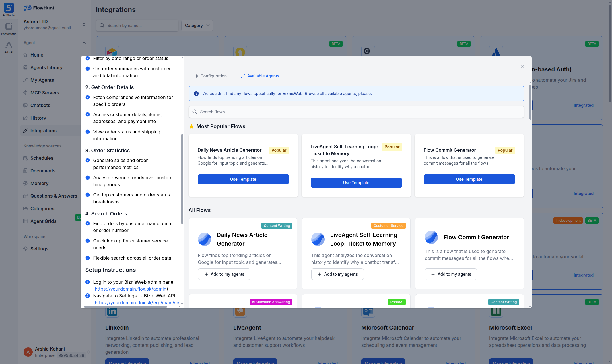Switch to the Configuration tab

click(210, 76)
